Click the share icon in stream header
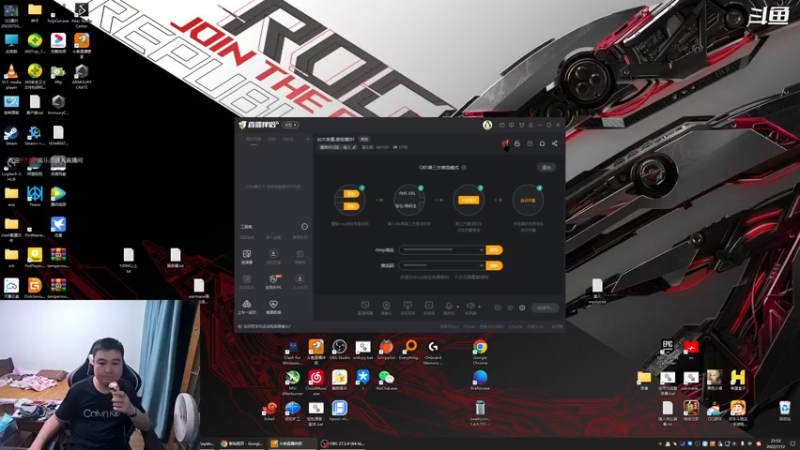Image resolution: width=800 pixels, height=450 pixels. click(555, 144)
